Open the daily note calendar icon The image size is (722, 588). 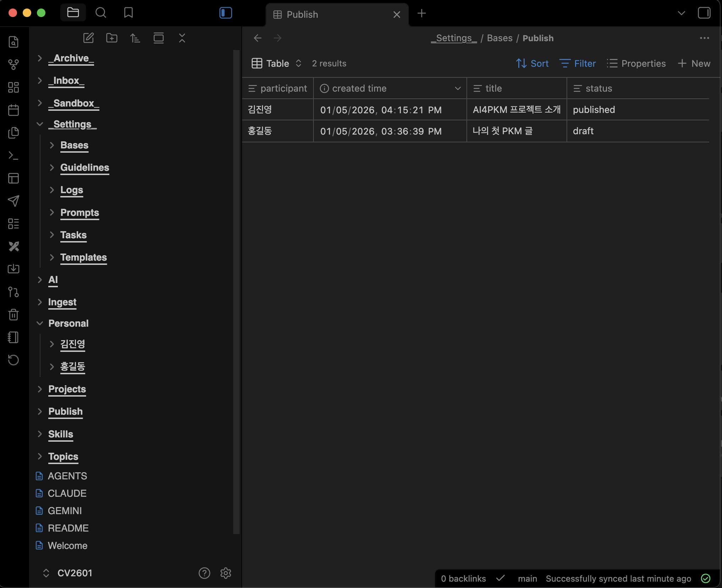click(13, 110)
